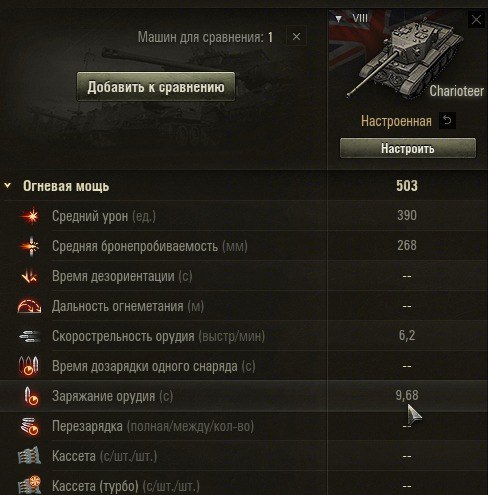
Task: Click the stun duration icon
Action: [29, 276]
